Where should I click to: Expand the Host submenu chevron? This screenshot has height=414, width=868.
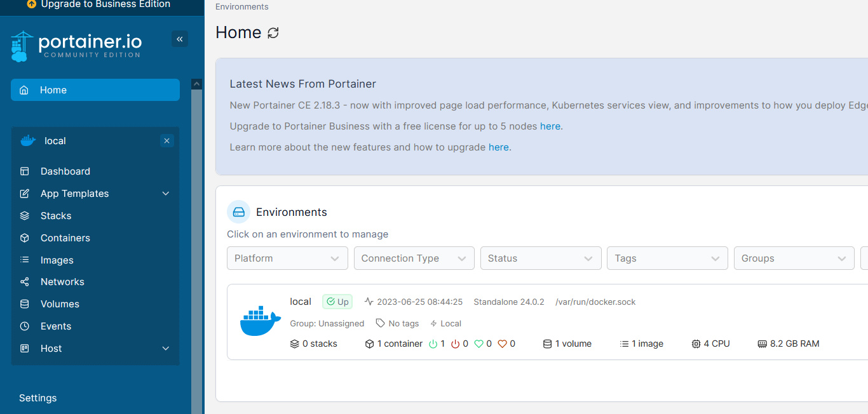click(166, 349)
